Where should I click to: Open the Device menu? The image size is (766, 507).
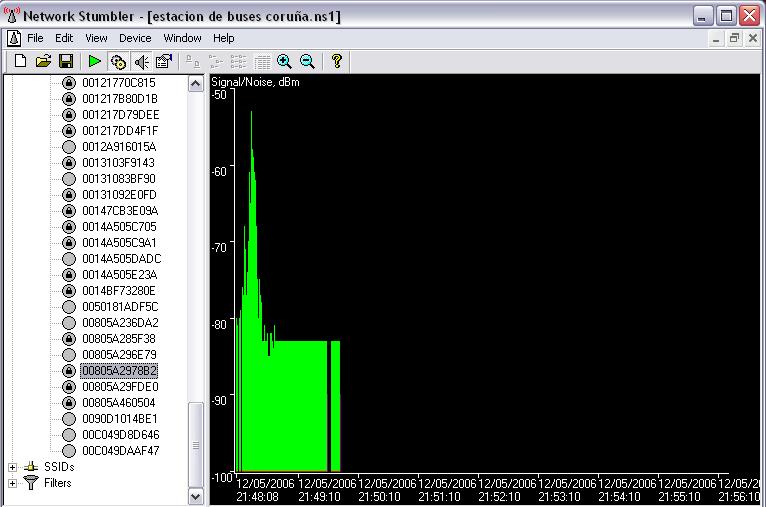(x=135, y=38)
